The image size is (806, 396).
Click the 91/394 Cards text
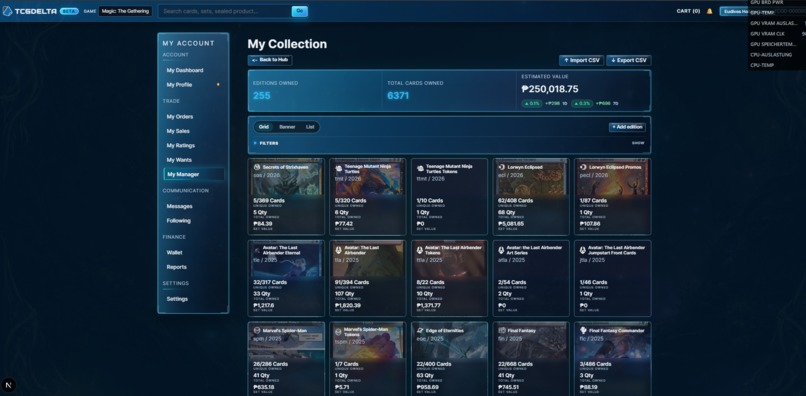click(x=352, y=282)
